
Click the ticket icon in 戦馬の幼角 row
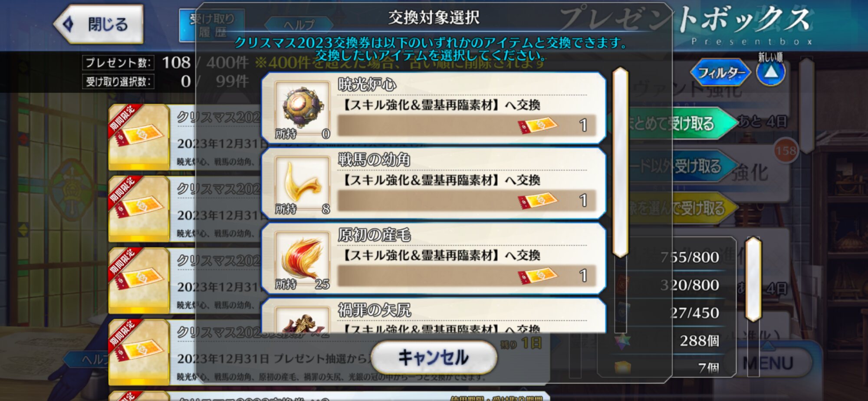tap(537, 200)
